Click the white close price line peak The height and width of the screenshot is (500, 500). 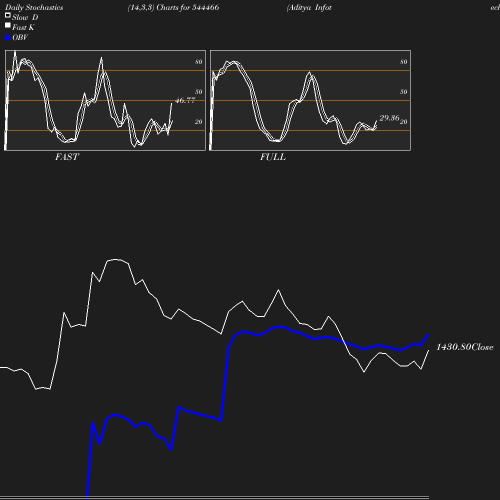tap(115, 259)
